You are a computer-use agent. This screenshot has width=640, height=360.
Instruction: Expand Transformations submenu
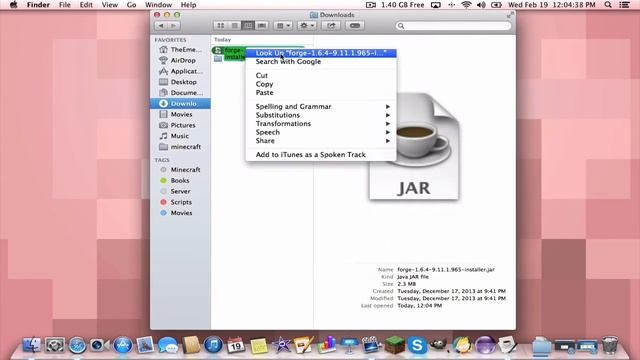(321, 124)
